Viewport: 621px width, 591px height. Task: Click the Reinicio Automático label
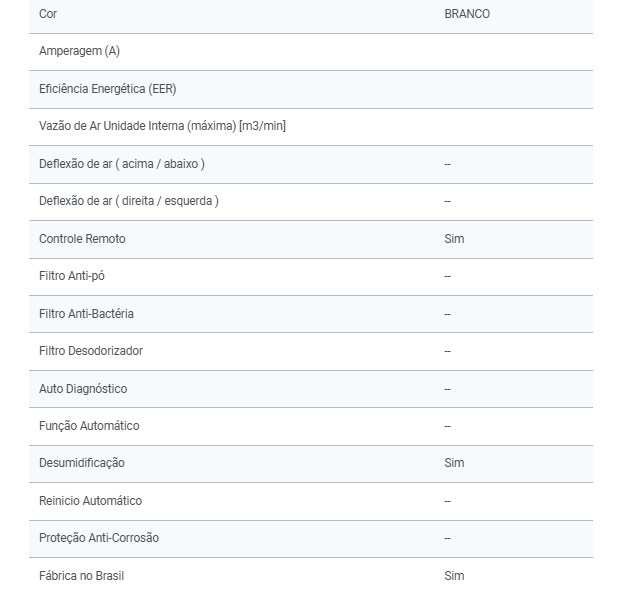90,501
